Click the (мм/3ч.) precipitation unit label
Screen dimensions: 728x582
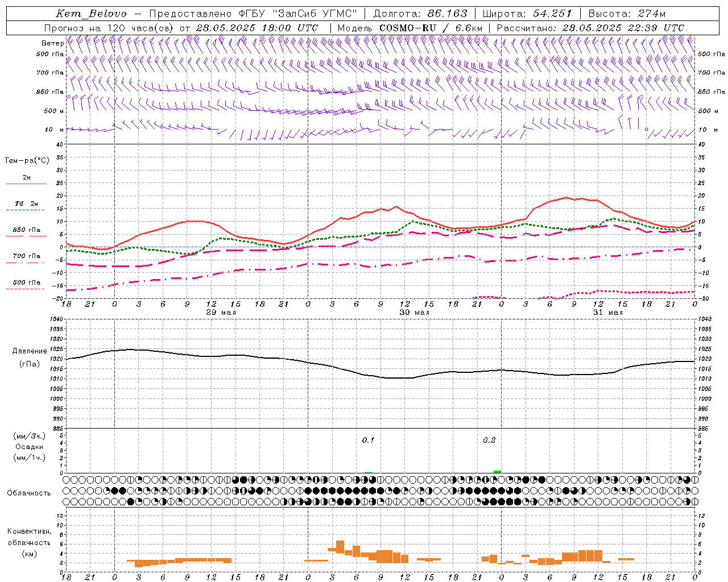click(x=29, y=436)
